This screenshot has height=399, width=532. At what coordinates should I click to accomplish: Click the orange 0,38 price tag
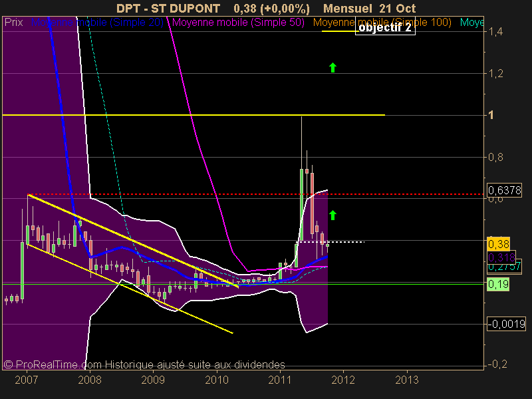click(498, 243)
